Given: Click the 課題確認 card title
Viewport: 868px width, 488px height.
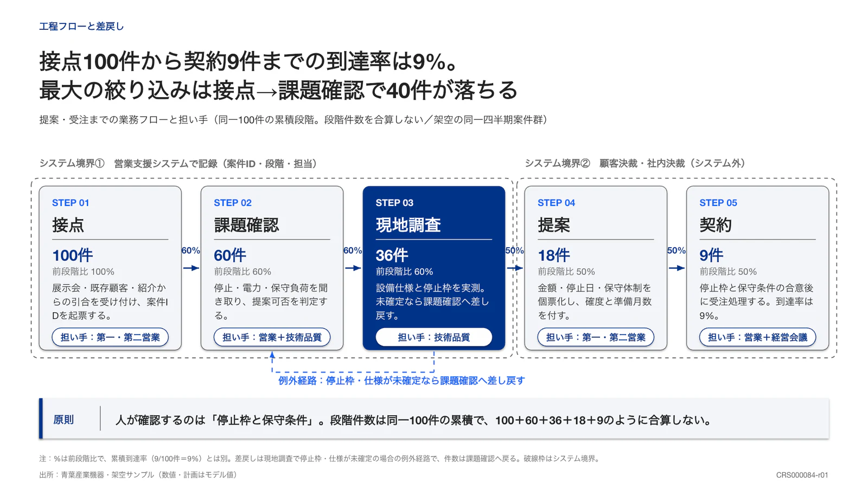Looking at the screenshot, I should (246, 225).
